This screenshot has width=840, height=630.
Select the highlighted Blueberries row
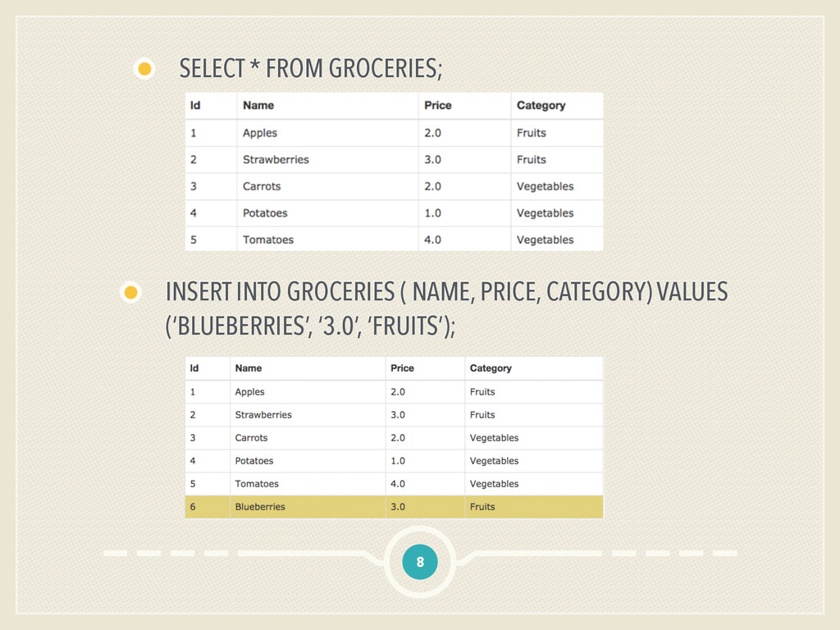point(394,507)
